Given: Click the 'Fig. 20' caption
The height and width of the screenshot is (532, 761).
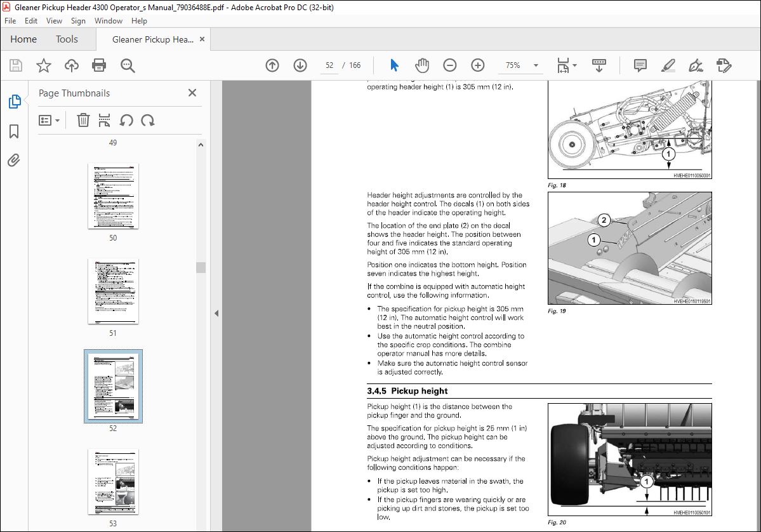Looking at the screenshot, I should pyautogui.click(x=557, y=522).
